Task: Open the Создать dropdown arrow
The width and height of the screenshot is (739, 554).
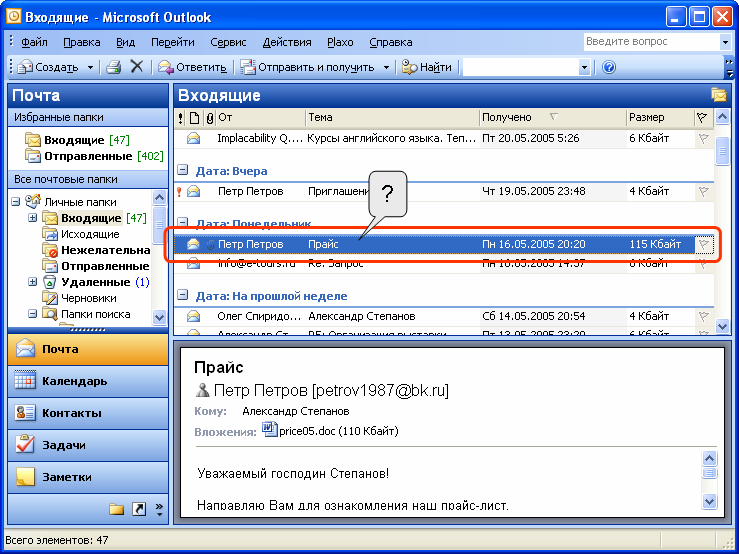Action: tap(90, 67)
